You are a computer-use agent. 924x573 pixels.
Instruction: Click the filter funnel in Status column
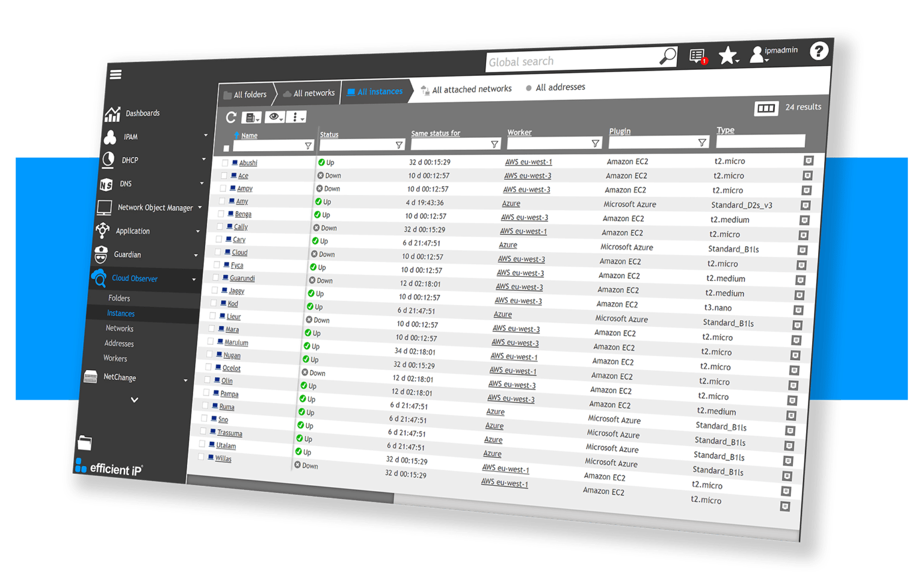point(399,145)
